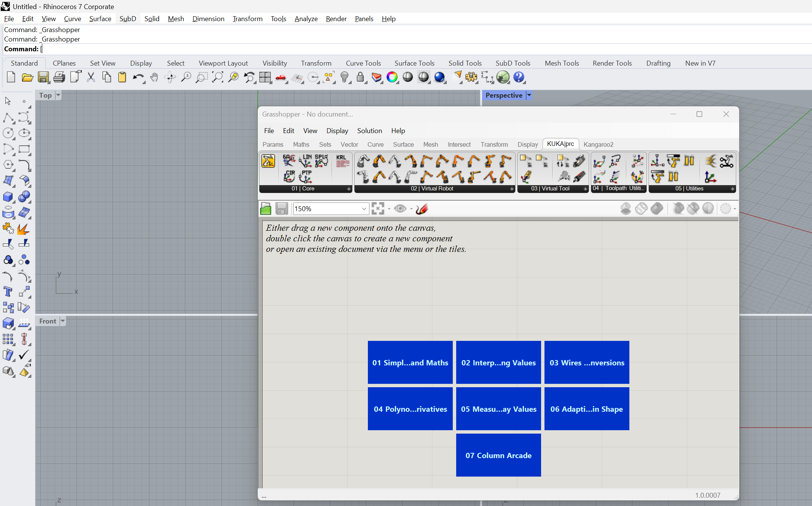
Task: Switch to the Params component tab
Action: (273, 144)
